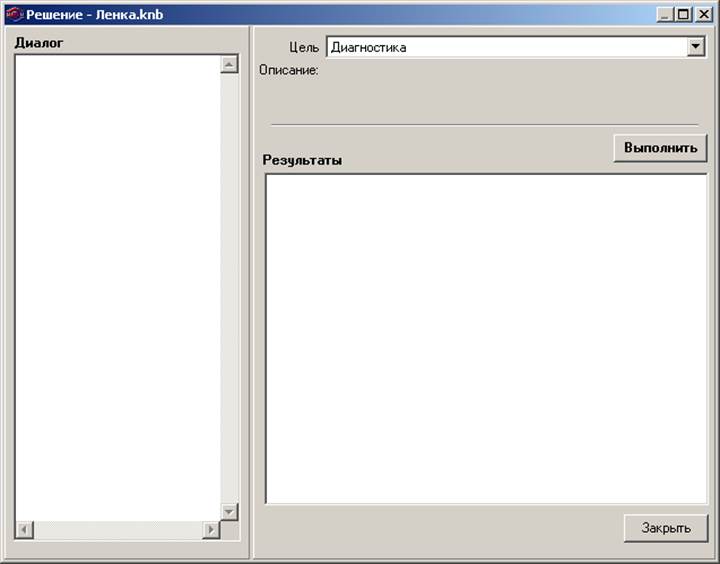This screenshot has width=720, height=564.
Task: Click the Цель label
Action: 303,47
